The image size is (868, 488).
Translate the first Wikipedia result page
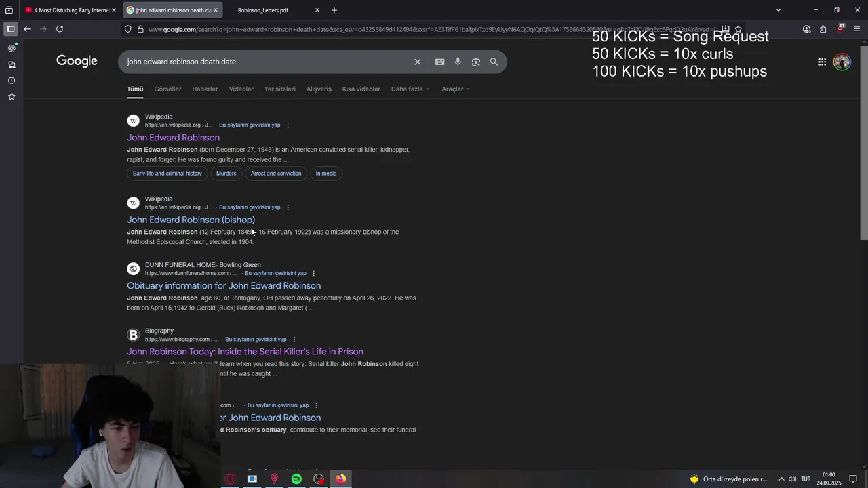pos(250,125)
